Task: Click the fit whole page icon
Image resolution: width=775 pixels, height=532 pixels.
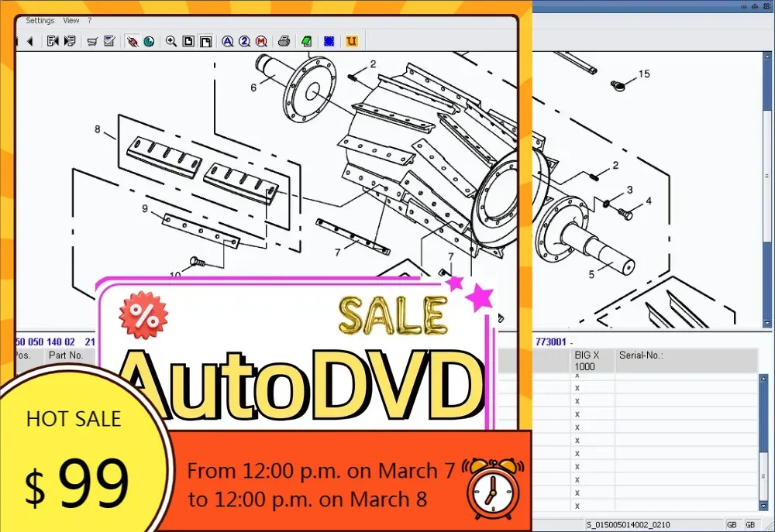Action: pyautogui.click(x=188, y=42)
